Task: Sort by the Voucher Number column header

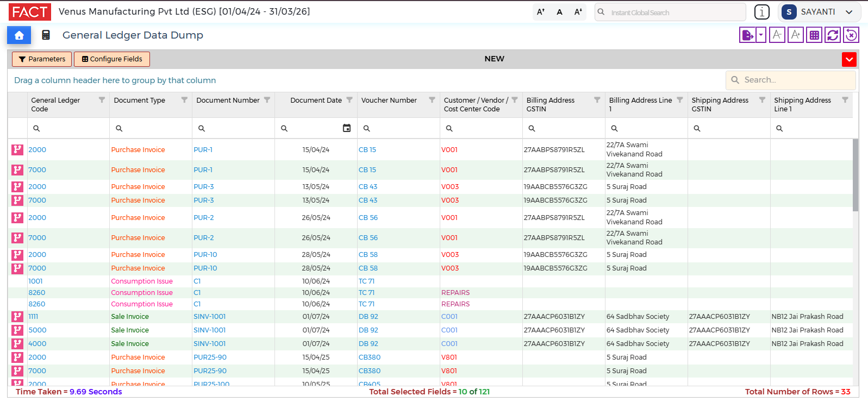Action: (x=389, y=100)
